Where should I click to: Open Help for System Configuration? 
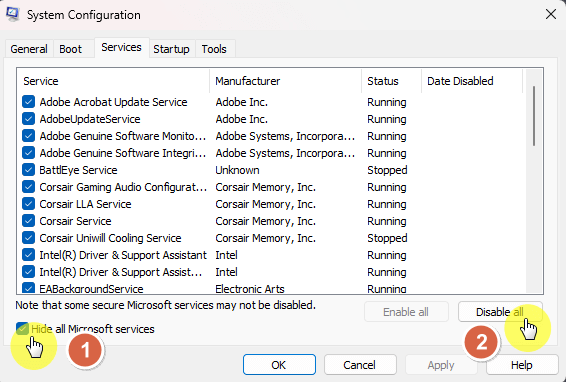tap(522, 365)
